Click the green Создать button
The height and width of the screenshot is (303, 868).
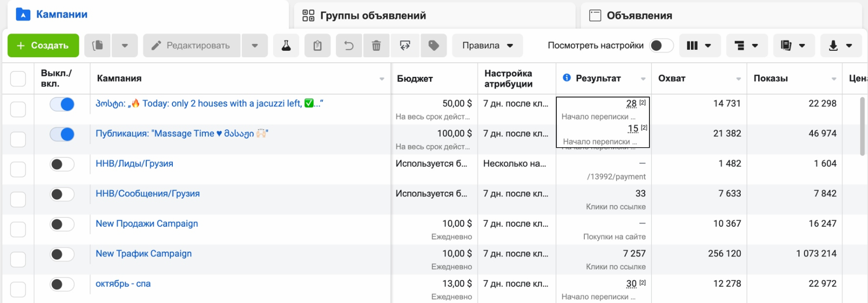(x=43, y=46)
